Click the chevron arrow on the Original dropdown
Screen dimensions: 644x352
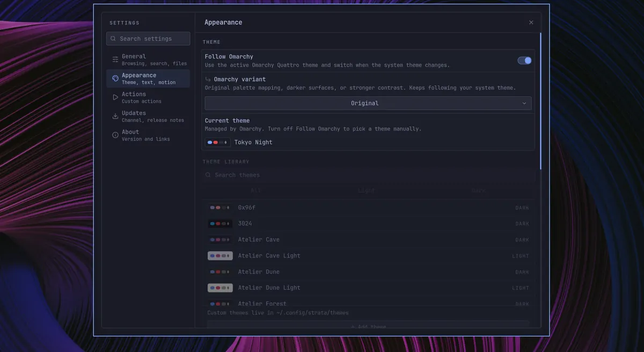coord(524,103)
